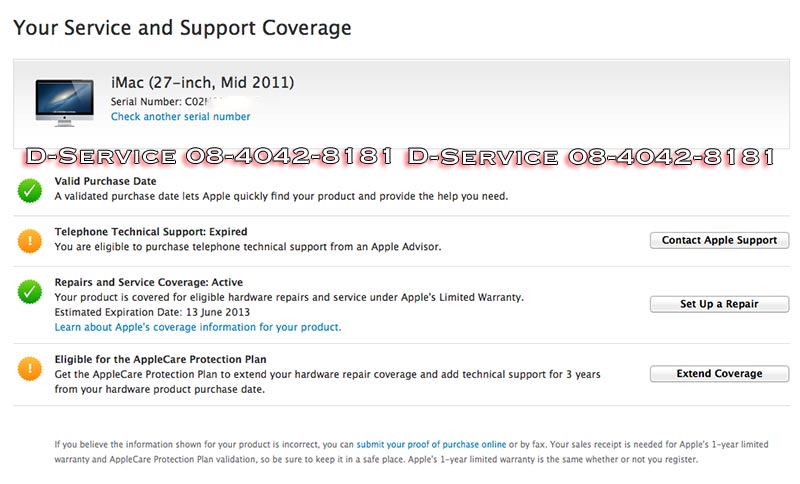Image resolution: width=800 pixels, height=484 pixels.
Task: Click the orange alert icon beside AppleCare Protection Plan
Action: pyautogui.click(x=30, y=368)
